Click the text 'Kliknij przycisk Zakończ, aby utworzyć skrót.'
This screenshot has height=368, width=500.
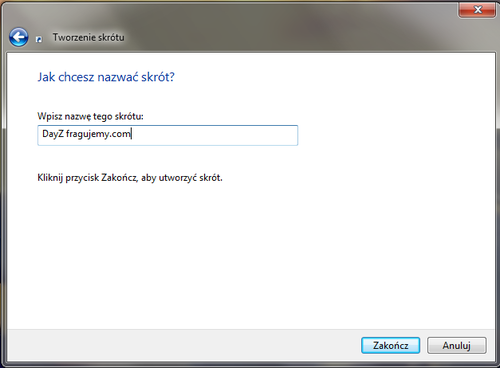(130, 178)
